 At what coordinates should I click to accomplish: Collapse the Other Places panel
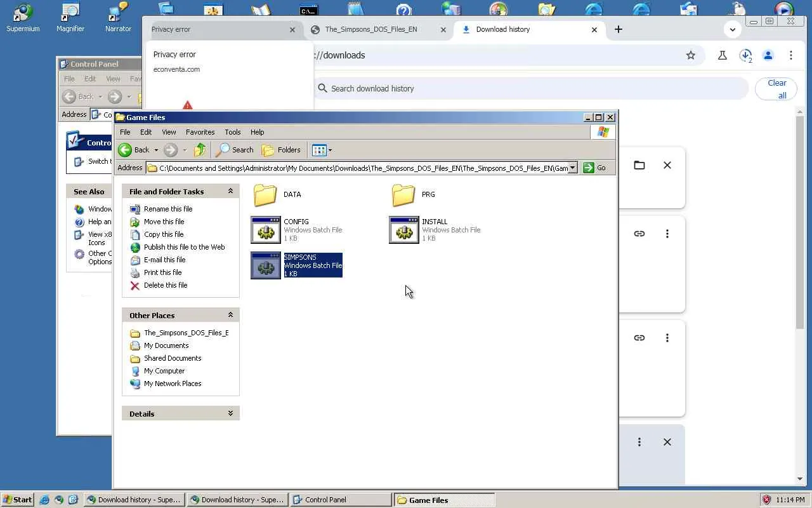point(230,315)
